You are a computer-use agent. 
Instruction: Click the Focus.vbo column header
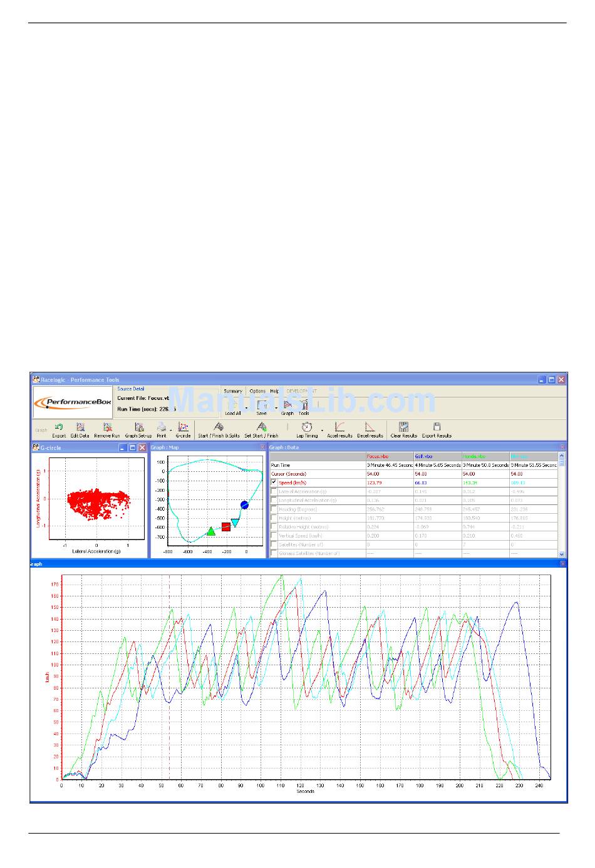coord(390,456)
